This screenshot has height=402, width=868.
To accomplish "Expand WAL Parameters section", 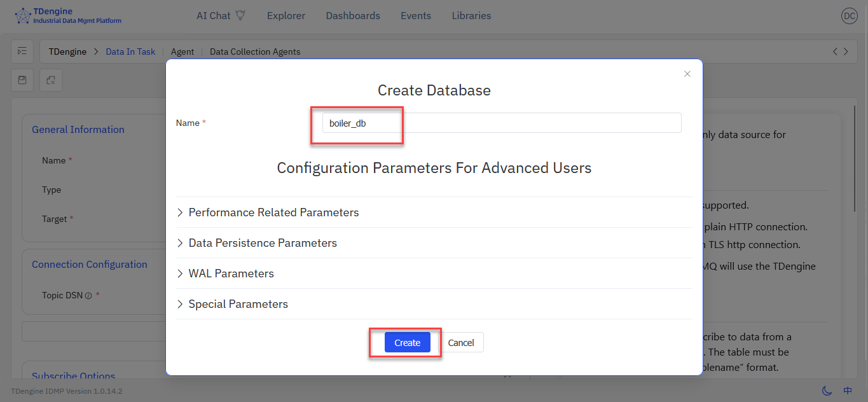I will [231, 274].
